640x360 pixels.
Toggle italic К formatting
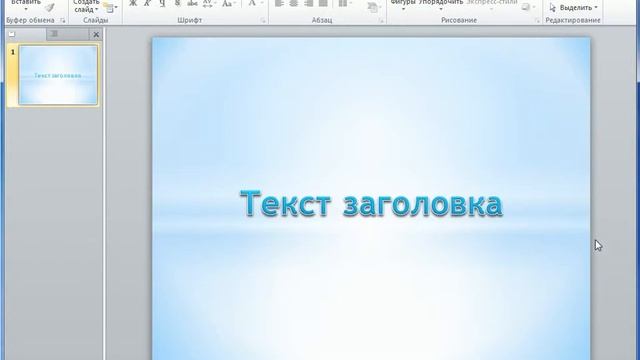[147, 4]
